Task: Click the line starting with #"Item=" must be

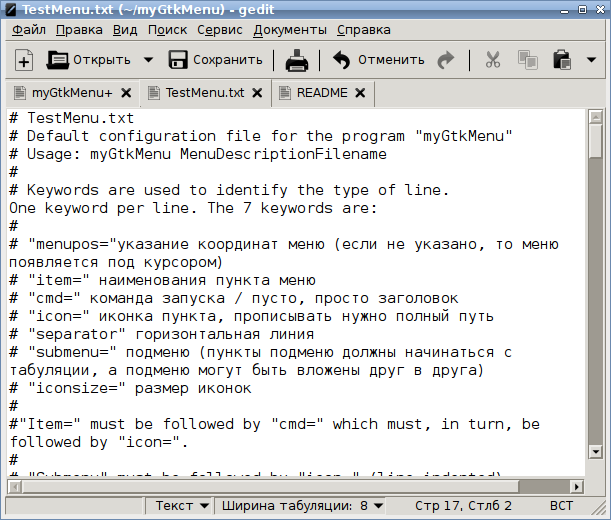Action: [x=275, y=424]
